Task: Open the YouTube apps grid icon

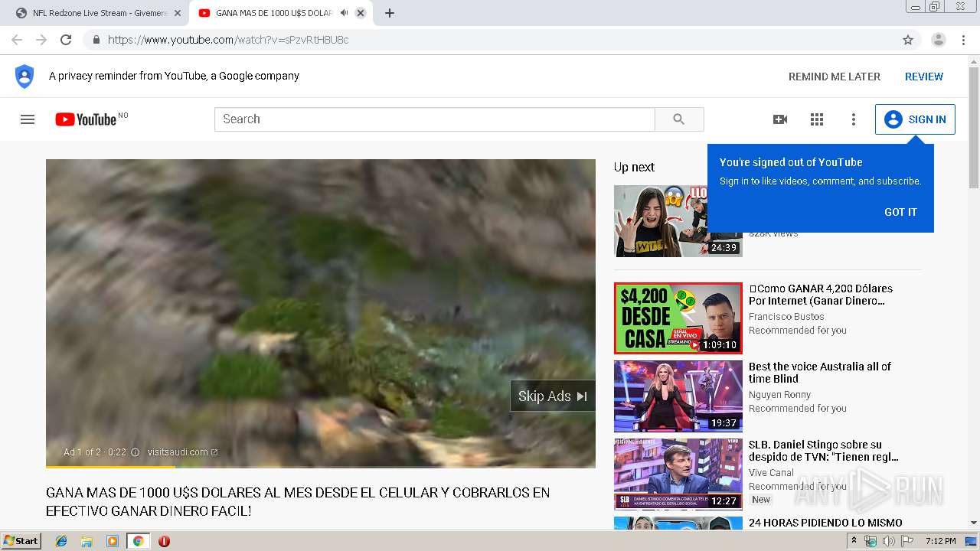Action: coord(817,119)
